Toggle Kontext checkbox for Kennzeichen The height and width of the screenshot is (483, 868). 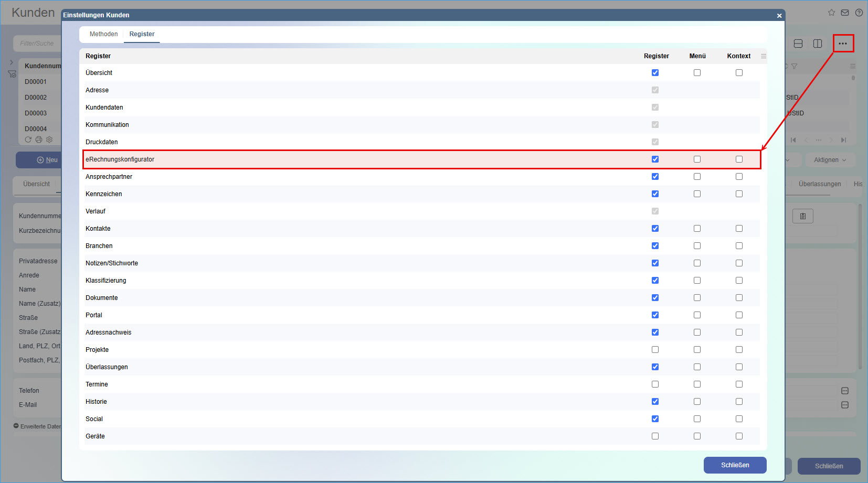739,194
